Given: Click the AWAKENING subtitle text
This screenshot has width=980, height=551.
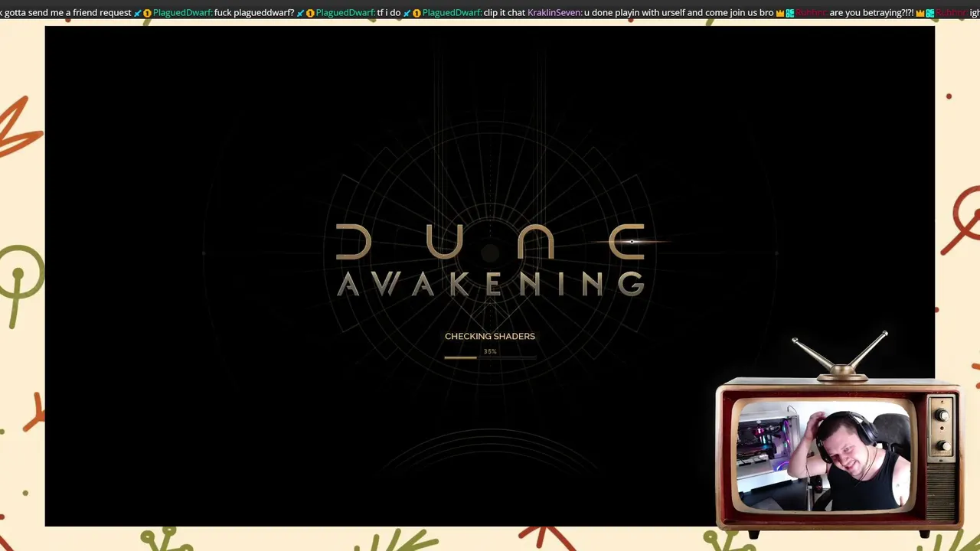Looking at the screenshot, I should coord(490,284).
